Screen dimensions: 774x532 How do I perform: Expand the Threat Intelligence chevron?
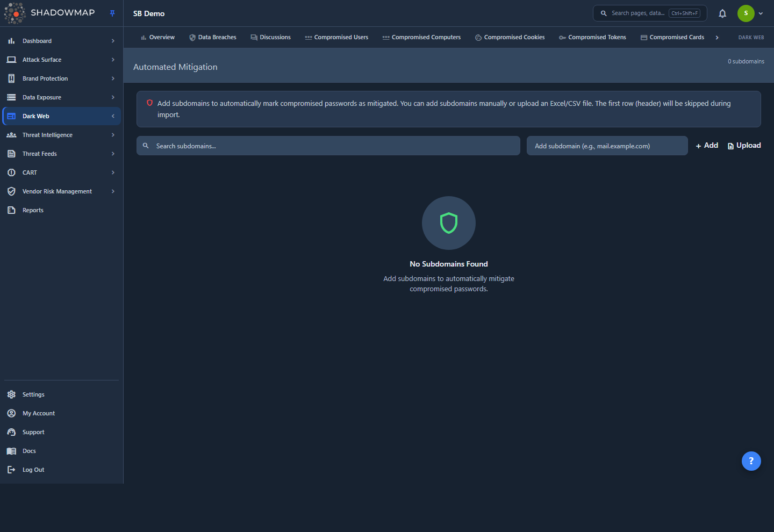[x=113, y=135]
